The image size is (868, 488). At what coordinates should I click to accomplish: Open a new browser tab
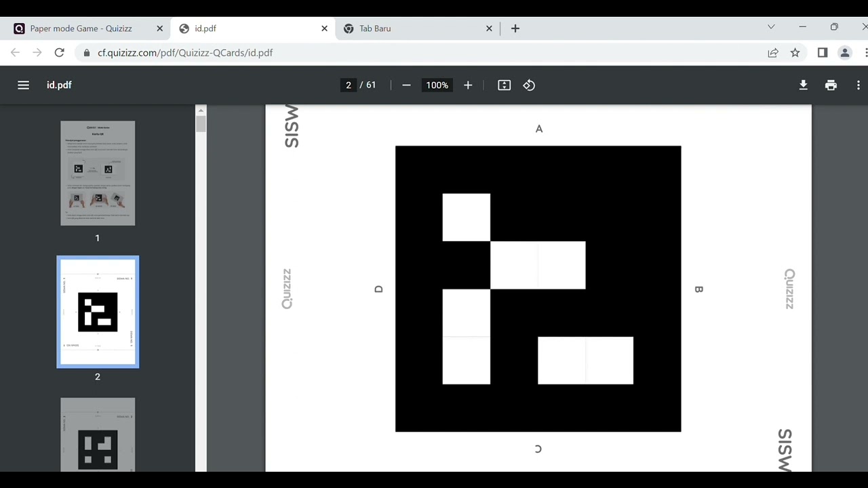tap(515, 28)
